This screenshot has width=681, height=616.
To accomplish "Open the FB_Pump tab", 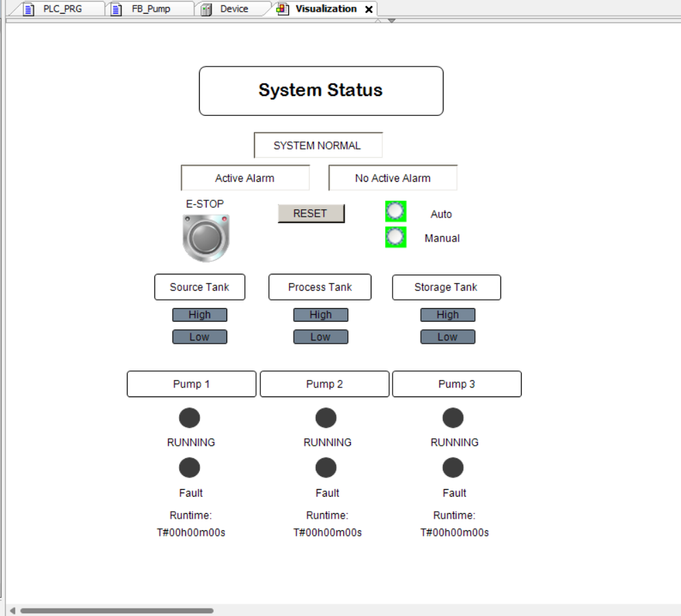I will (x=150, y=9).
